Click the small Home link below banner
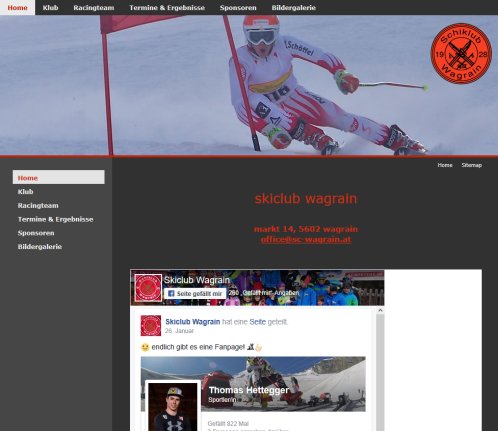The height and width of the screenshot is (431, 498). 445,165
